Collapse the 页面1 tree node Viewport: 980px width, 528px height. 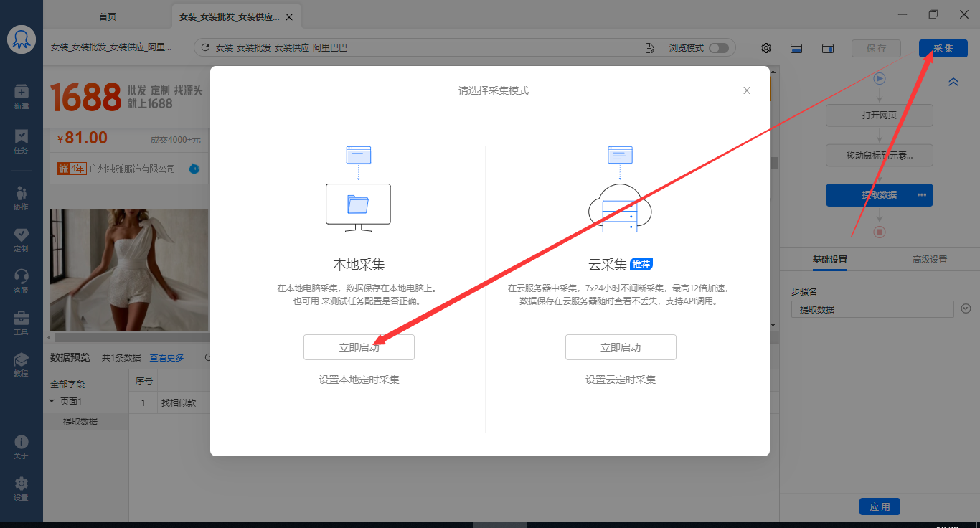[52, 401]
